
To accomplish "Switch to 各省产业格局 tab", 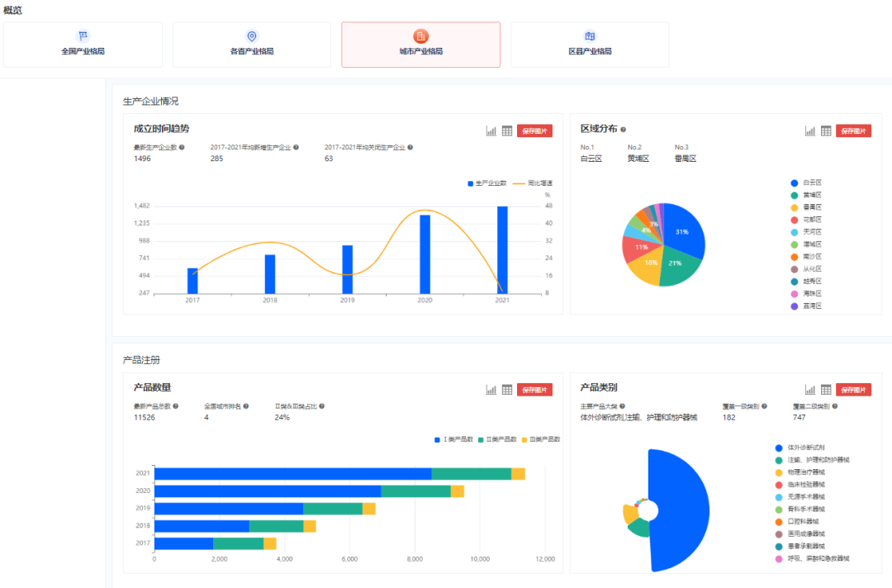I will (252, 45).
